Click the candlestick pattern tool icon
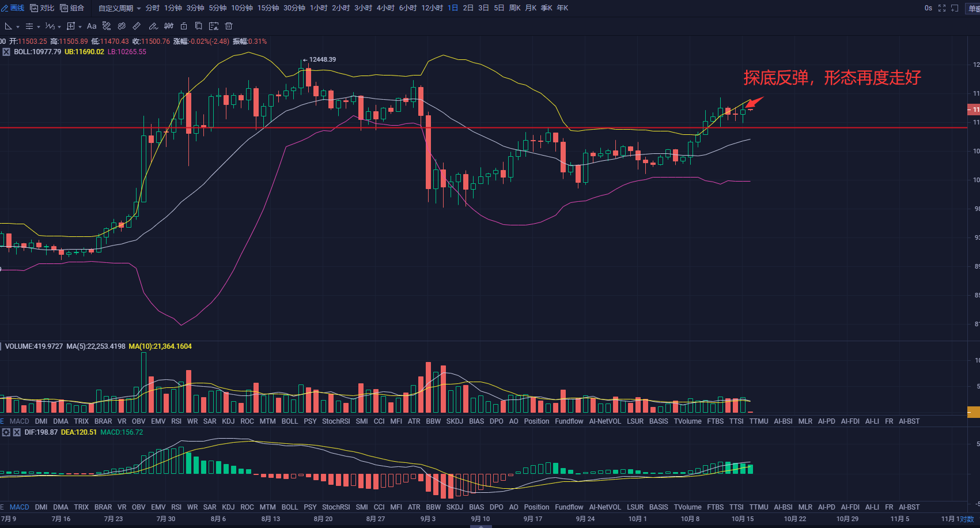Image resolution: width=980 pixels, height=528 pixels. tap(169, 26)
